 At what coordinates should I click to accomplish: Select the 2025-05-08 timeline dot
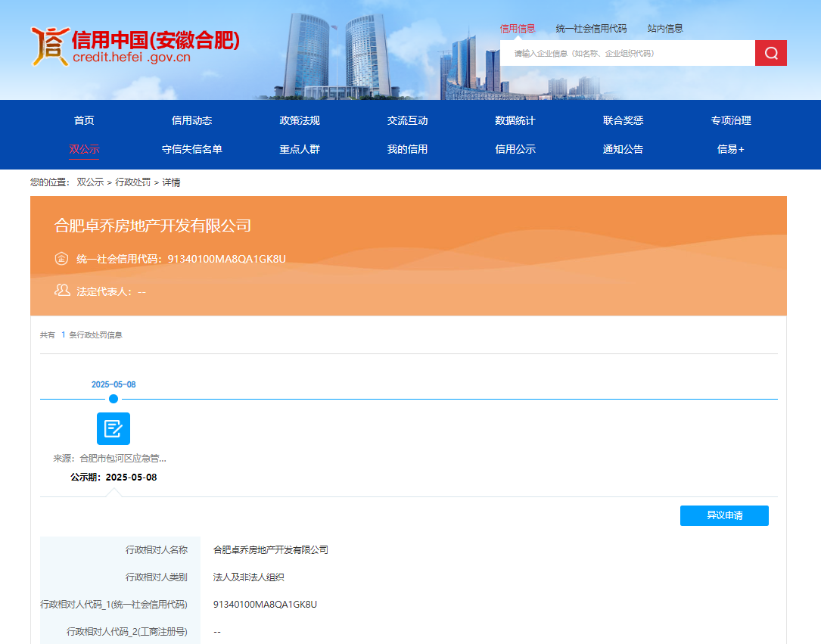point(114,399)
